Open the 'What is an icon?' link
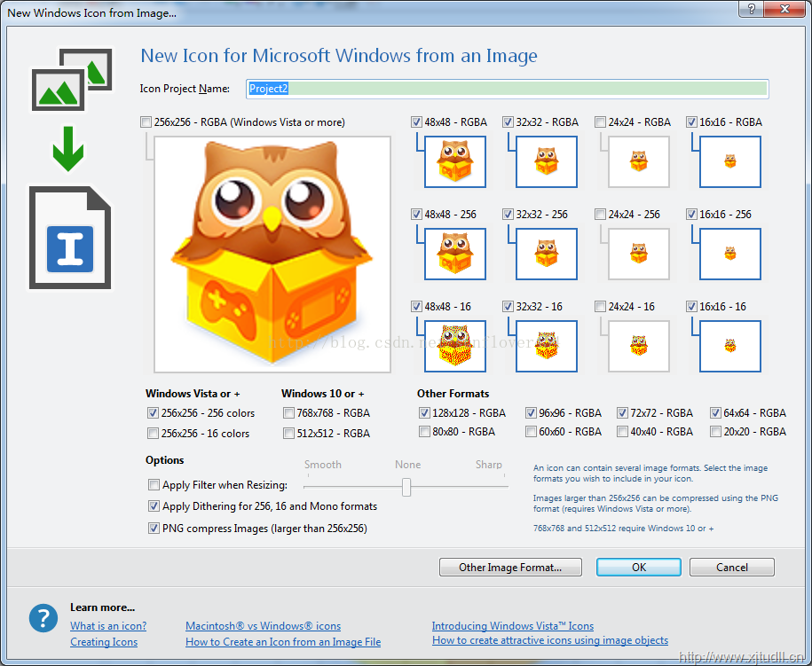This screenshot has height=666, width=812. pos(108,626)
